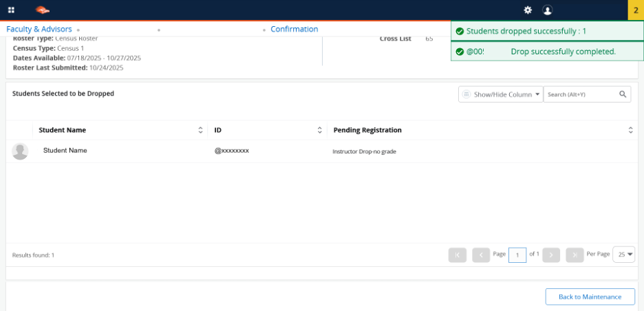
Task: Sort by the ID column
Action: (319, 130)
